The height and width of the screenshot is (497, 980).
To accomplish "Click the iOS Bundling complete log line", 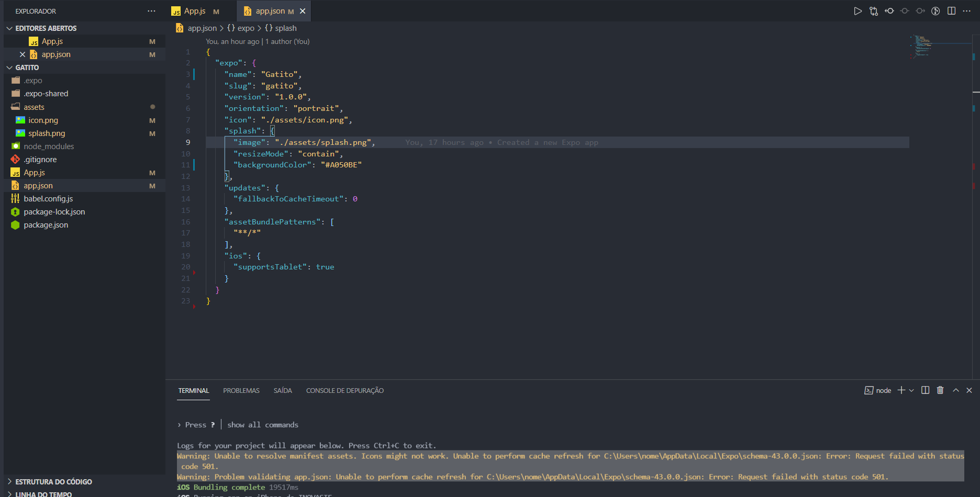I will click(x=238, y=487).
